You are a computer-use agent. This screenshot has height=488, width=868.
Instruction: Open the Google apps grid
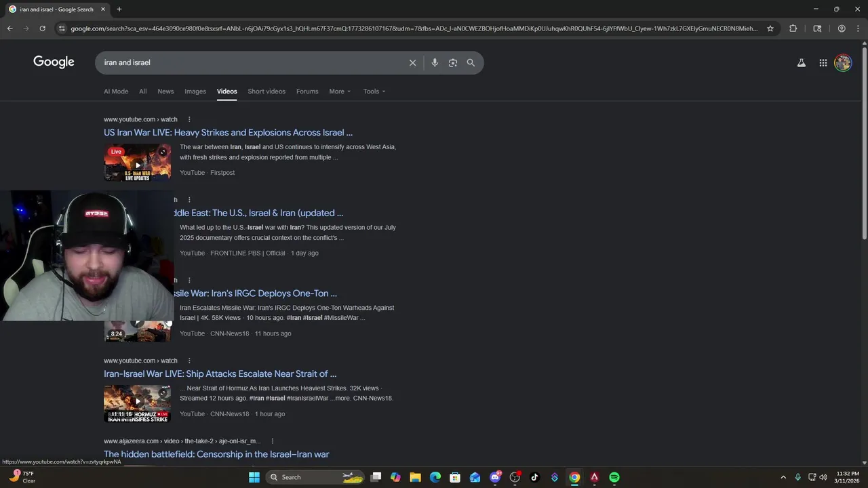(823, 62)
